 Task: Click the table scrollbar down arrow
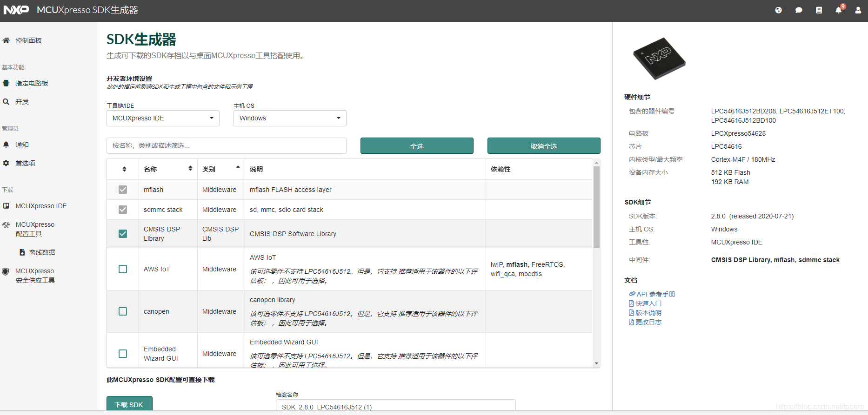[596, 363]
